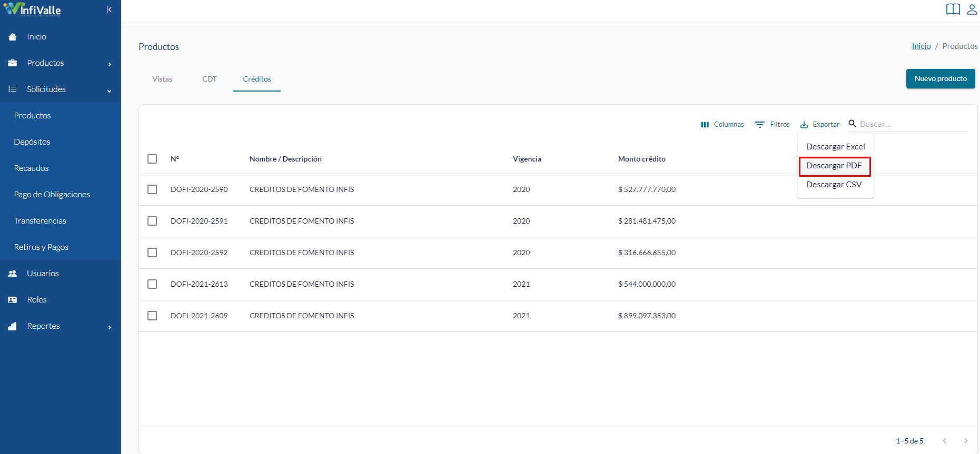980x454 pixels.
Task: Select the checkbox for DOFI-2021-2613
Action: click(x=152, y=284)
